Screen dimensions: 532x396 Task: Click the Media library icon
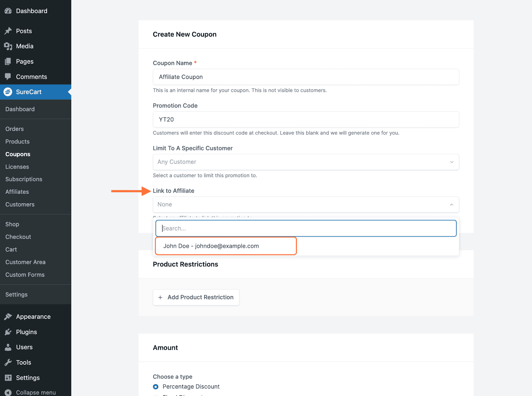(x=8, y=46)
